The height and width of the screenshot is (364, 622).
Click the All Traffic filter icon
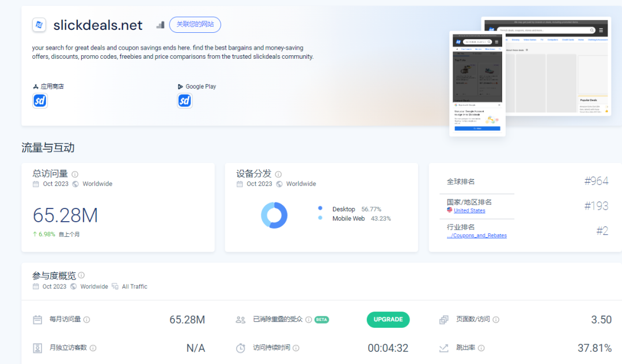pyautogui.click(x=115, y=286)
